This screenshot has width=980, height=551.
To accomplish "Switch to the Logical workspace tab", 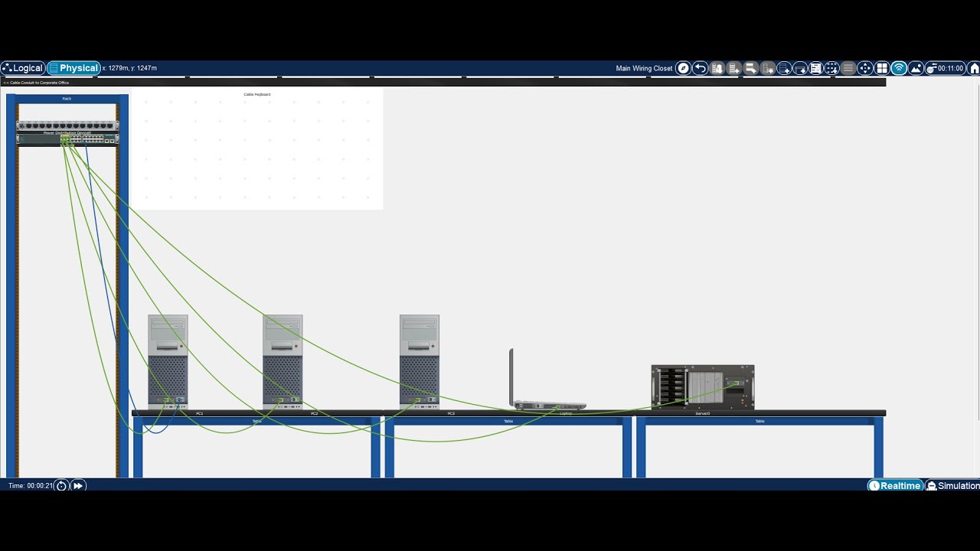I will (23, 68).
